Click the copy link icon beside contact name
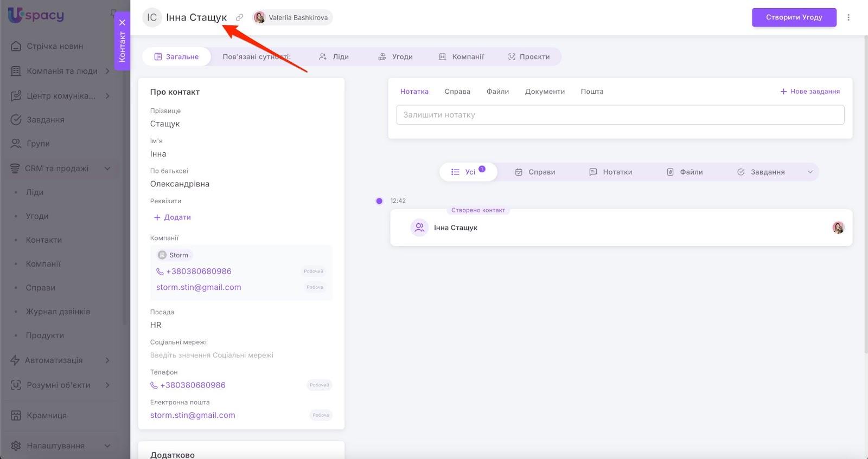868x459 pixels. [239, 17]
